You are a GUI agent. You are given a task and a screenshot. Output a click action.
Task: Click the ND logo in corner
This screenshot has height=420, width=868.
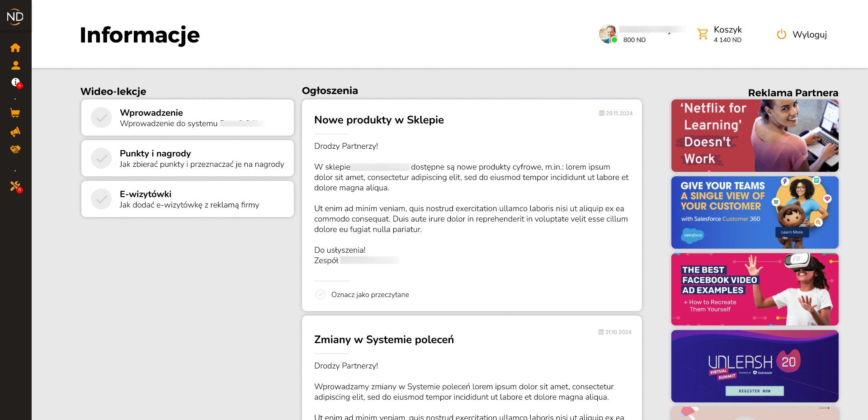pyautogui.click(x=15, y=16)
